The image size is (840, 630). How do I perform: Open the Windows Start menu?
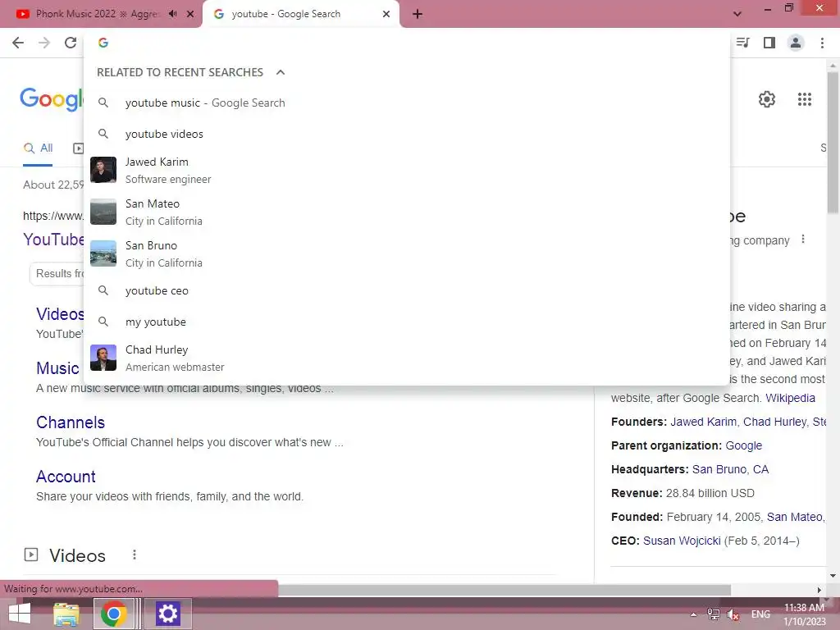pos(20,614)
